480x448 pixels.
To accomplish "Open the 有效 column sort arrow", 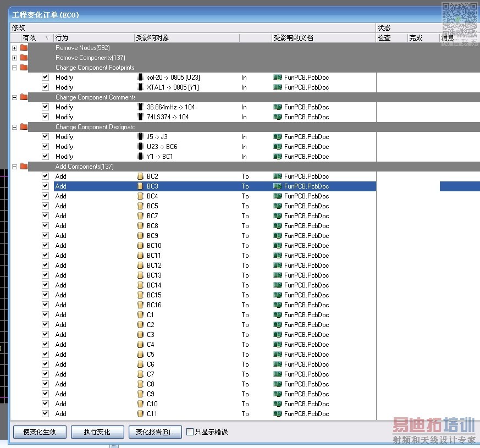I will click(x=47, y=37).
